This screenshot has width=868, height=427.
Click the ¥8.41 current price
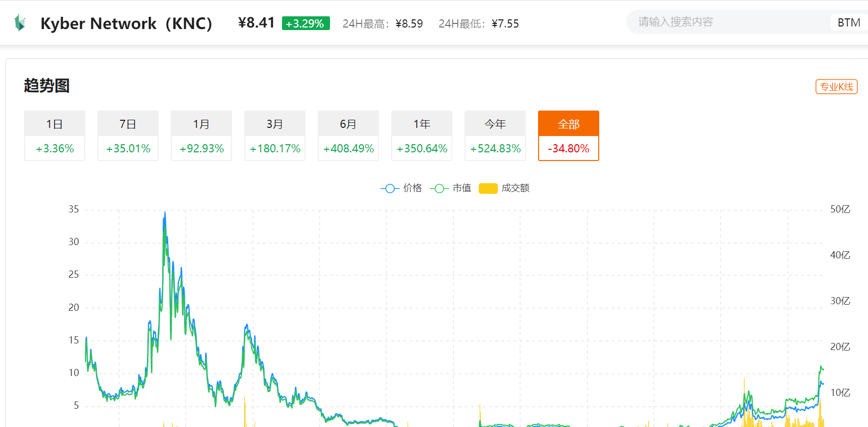click(256, 22)
